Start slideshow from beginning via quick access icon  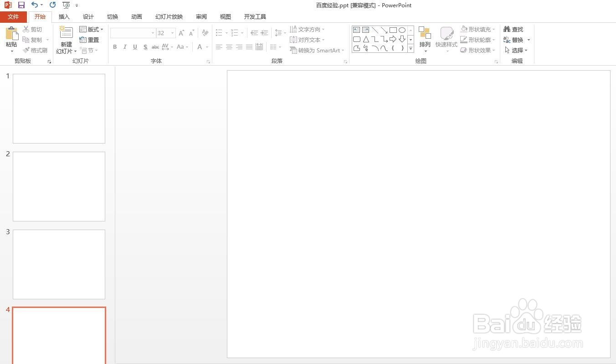click(67, 5)
